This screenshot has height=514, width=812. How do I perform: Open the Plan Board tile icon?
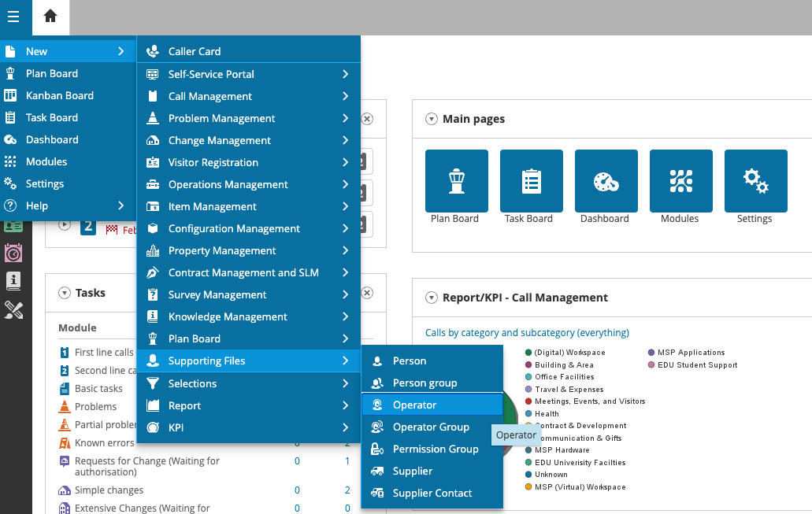pyautogui.click(x=456, y=181)
